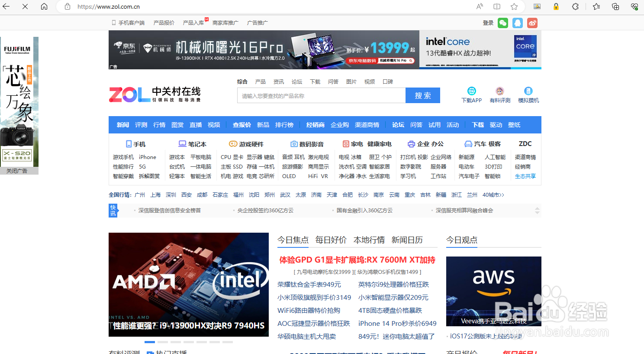Image resolution: width=644 pixels, height=354 pixels.
Task: Stop loading page with X button
Action: click(x=25, y=6)
